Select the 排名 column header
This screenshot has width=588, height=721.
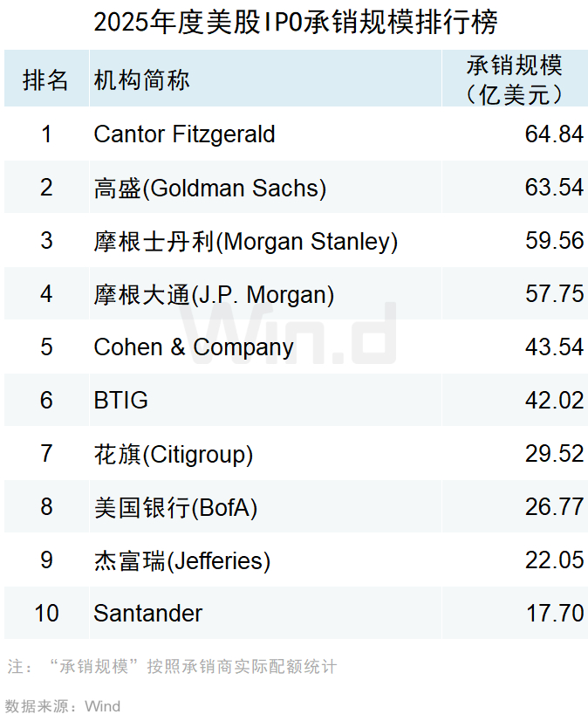click(x=46, y=80)
